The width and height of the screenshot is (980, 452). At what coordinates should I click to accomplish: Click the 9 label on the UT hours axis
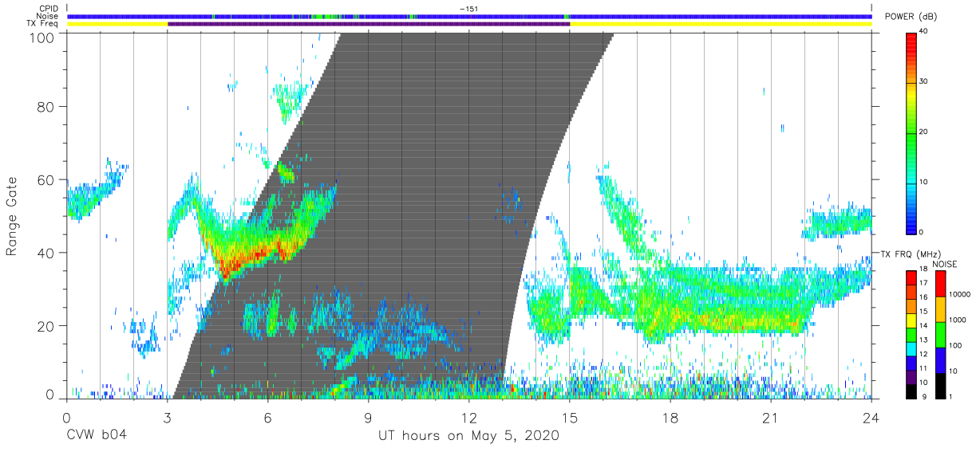pos(369,417)
